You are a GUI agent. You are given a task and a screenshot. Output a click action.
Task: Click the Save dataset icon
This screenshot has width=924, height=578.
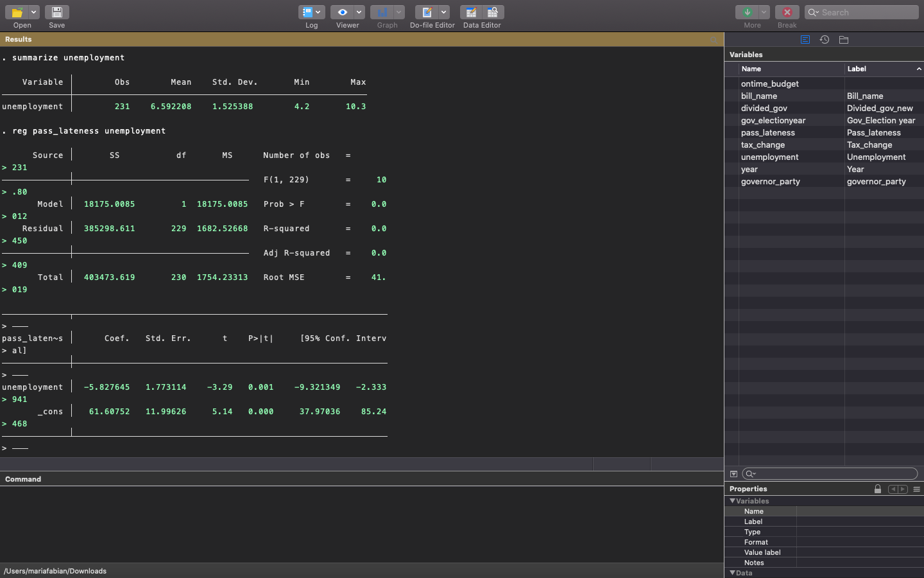[57, 12]
